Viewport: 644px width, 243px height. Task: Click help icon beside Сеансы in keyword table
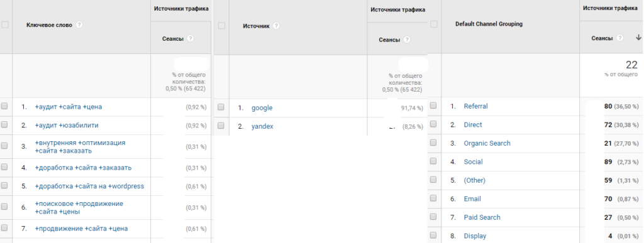pyautogui.click(x=190, y=38)
